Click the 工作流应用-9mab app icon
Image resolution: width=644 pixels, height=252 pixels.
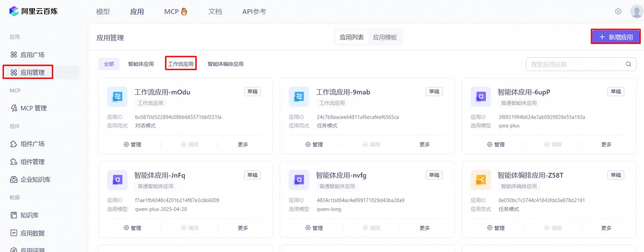coord(299,97)
